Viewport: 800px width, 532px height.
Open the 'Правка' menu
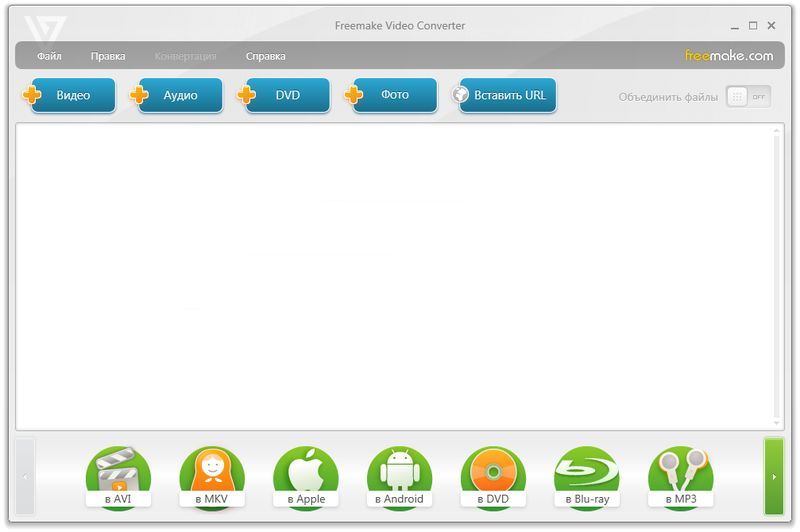click(x=108, y=57)
